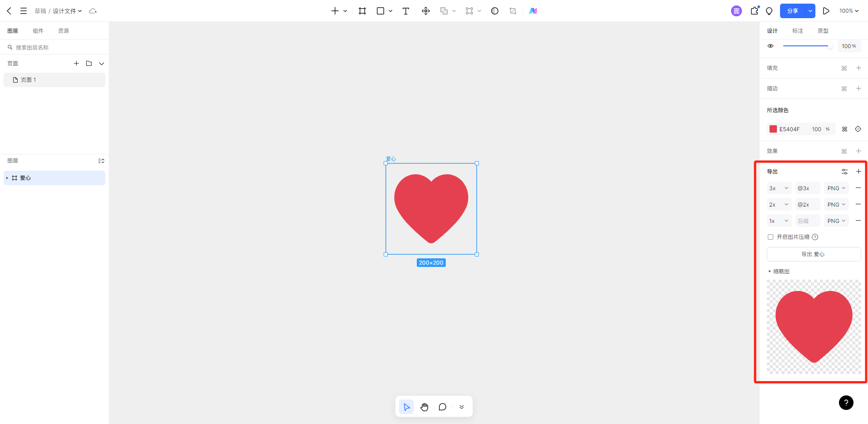Viewport: 868px width, 424px height.
Task: Switch to the 组件 tab
Action: 38,31
